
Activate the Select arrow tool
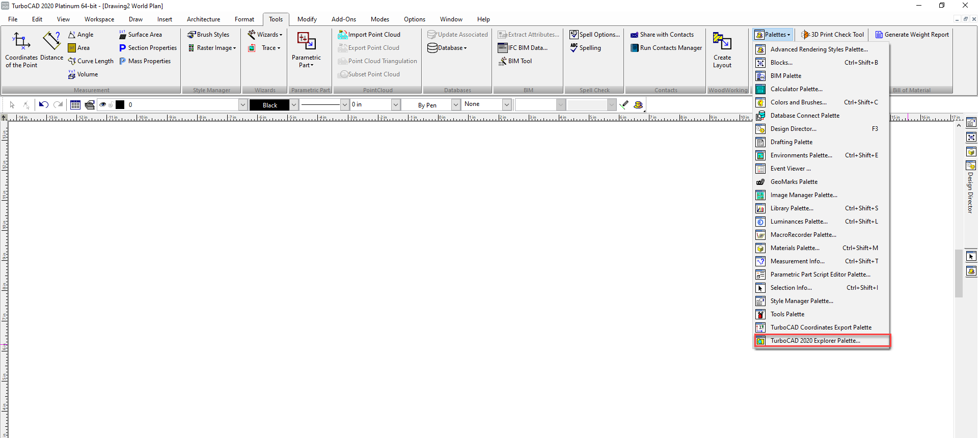[12, 105]
